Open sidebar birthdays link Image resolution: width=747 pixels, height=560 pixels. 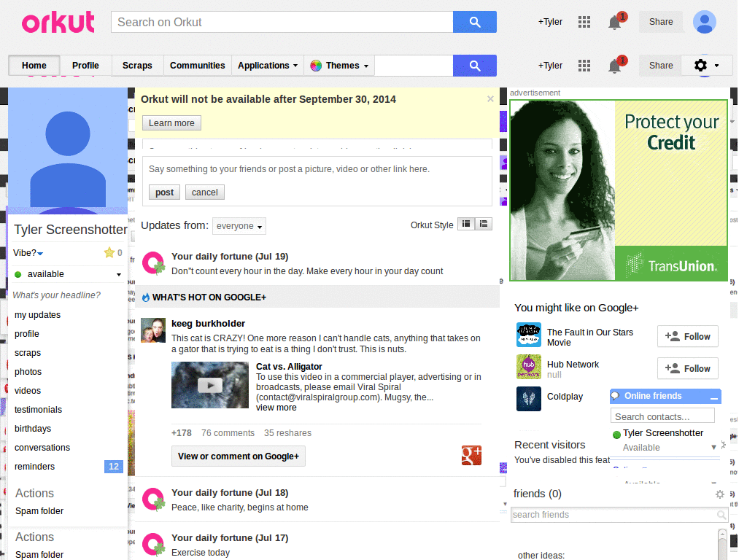(33, 429)
